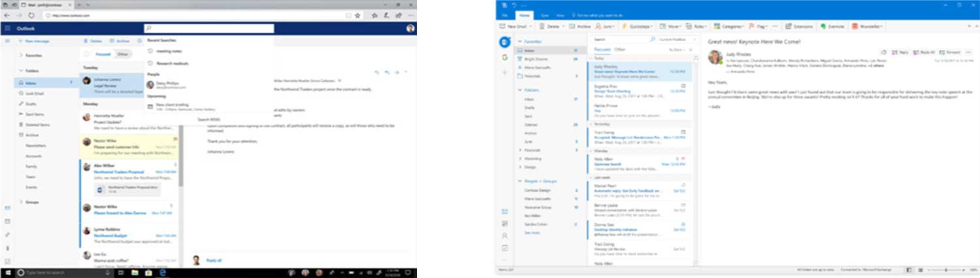980x278 pixels.
Task: Click the profile avatar in Outlook web header
Action: pos(410,29)
